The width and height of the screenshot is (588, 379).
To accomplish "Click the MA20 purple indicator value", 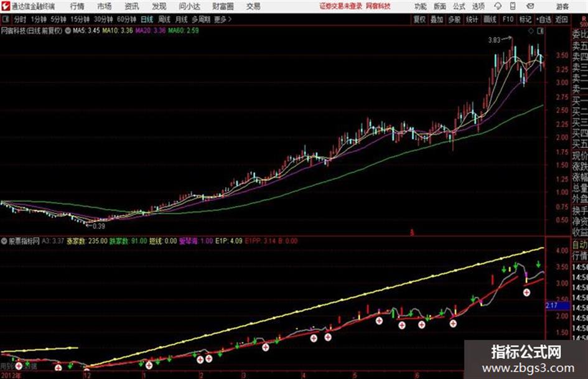I will pos(151,30).
